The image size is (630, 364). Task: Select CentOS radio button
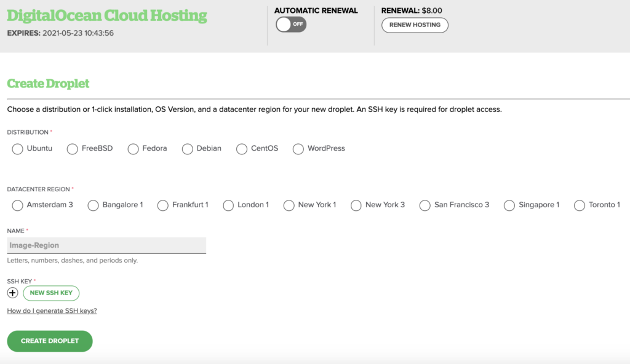coord(241,149)
